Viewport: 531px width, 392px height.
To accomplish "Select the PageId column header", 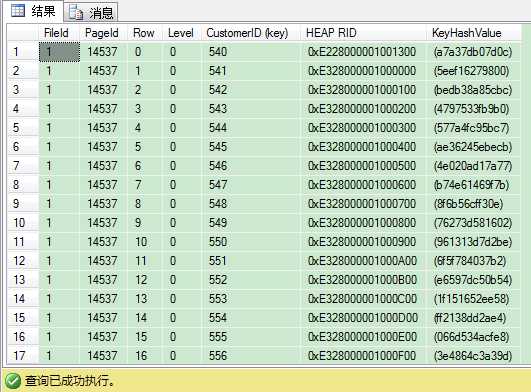I will pyautogui.click(x=102, y=33).
